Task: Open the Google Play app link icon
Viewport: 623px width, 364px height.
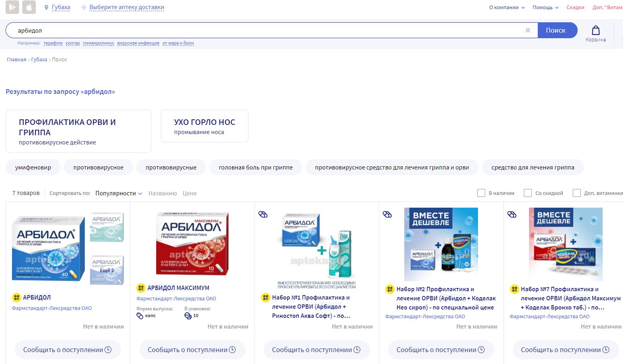Action: (12, 7)
